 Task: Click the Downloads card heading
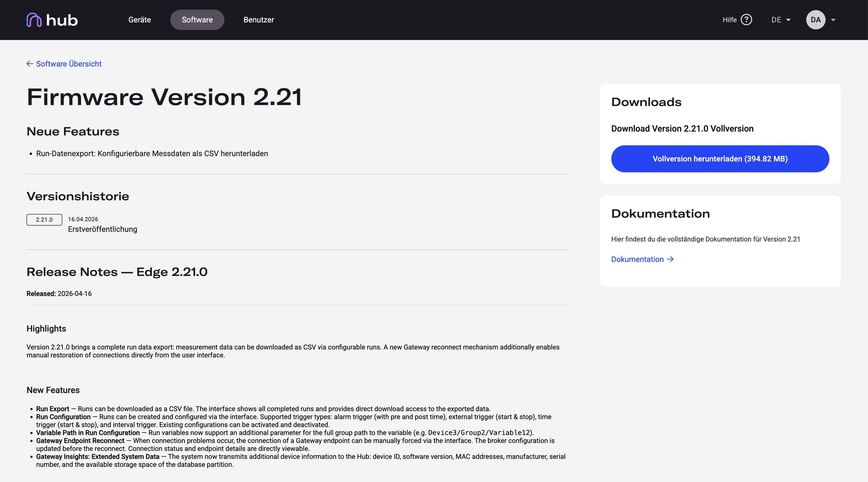tap(646, 102)
